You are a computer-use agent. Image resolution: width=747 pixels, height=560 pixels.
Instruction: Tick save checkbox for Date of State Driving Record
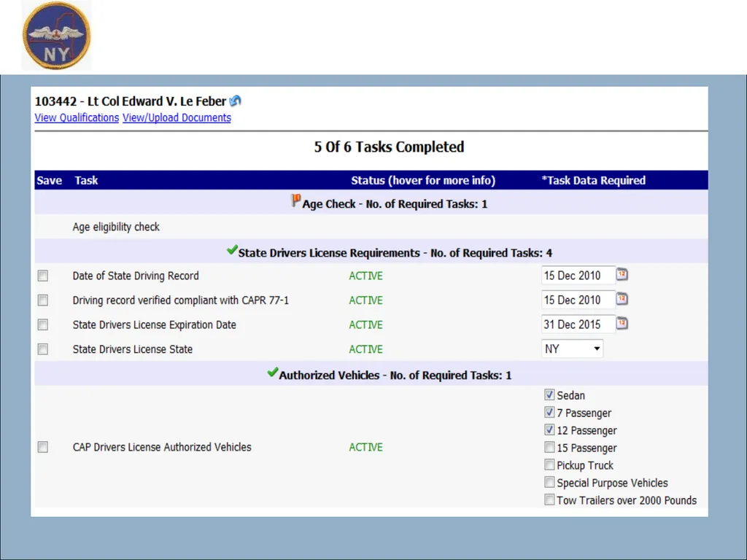coord(43,276)
